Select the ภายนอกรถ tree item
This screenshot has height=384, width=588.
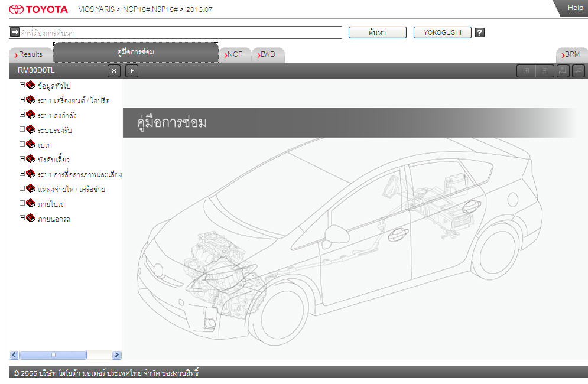point(54,219)
